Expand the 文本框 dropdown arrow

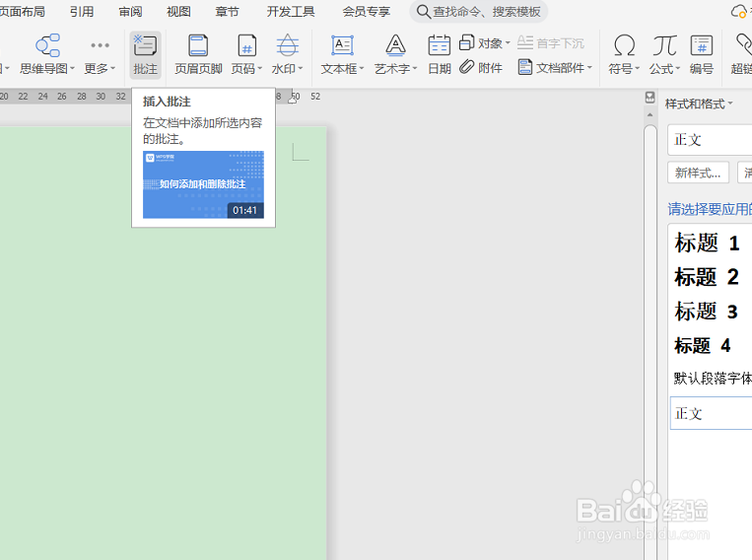tap(362, 69)
